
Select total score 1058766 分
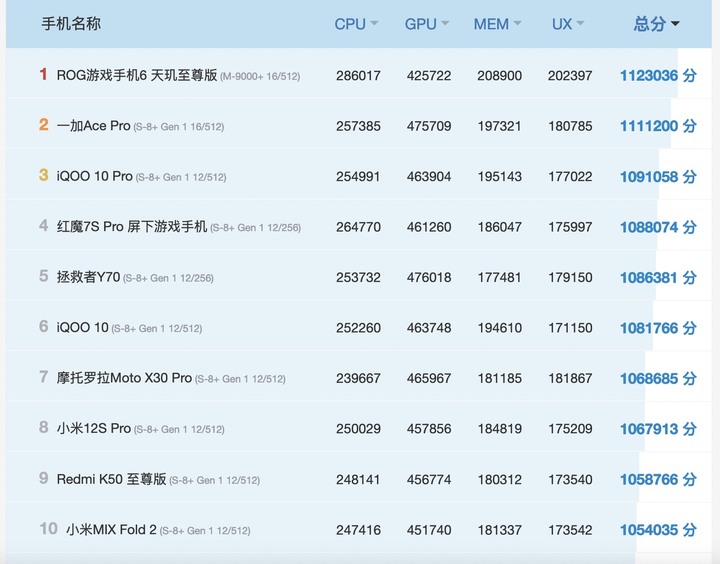click(x=658, y=479)
